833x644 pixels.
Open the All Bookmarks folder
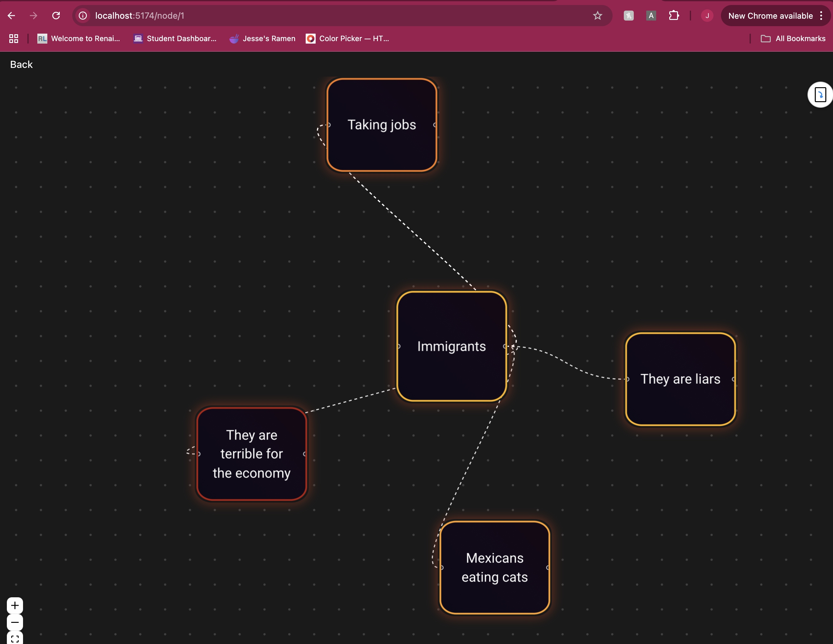[793, 39]
